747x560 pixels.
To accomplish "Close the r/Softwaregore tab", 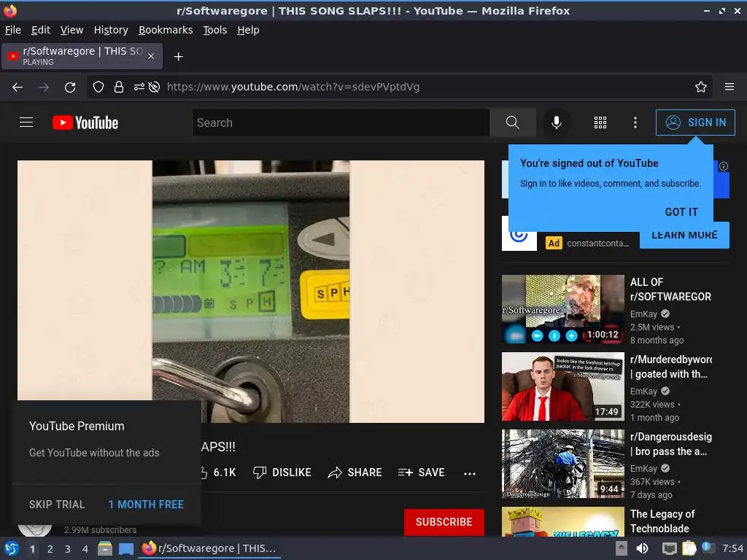I will 151,56.
